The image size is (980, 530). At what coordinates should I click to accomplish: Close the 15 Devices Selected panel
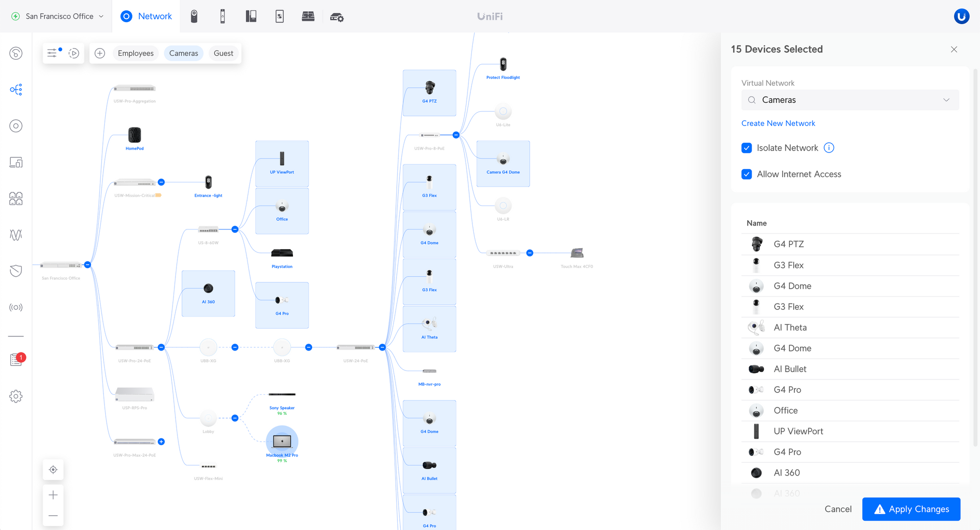click(x=954, y=49)
